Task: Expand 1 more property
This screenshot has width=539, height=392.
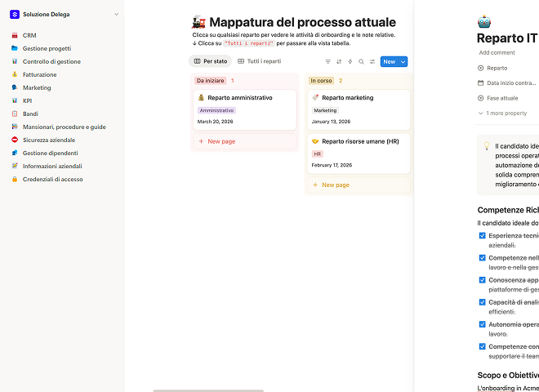Action: pyautogui.click(x=502, y=114)
